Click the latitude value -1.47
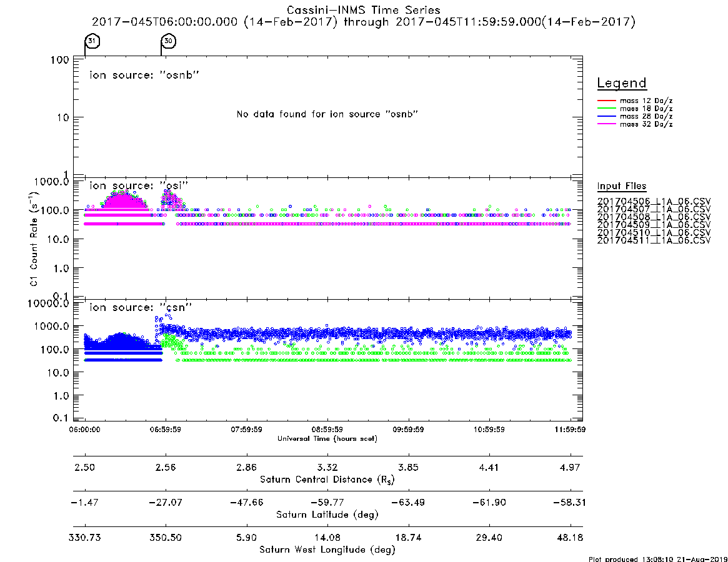728x562 pixels. (x=84, y=503)
